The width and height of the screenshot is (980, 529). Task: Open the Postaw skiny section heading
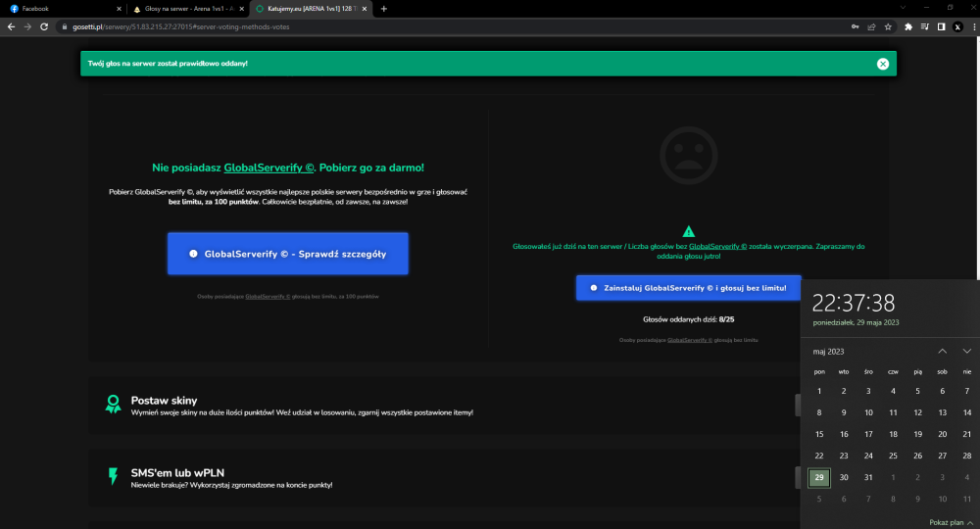164,401
